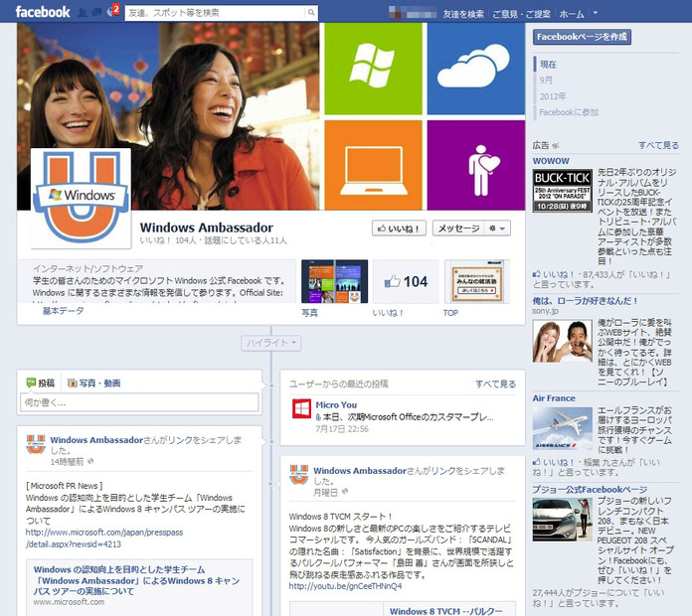Click すべて見る in recent user posts
This screenshot has width=692, height=616.
point(495,385)
